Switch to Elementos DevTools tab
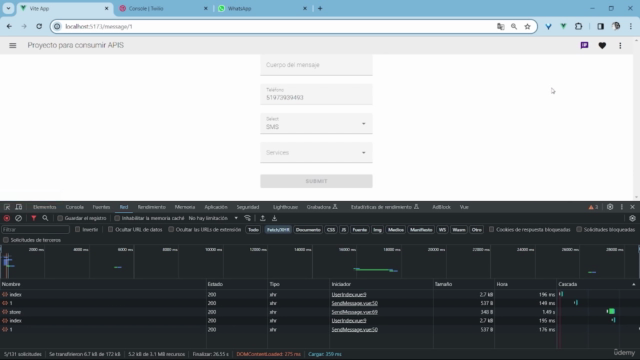This screenshot has width=640, height=360. pyautogui.click(x=44, y=207)
